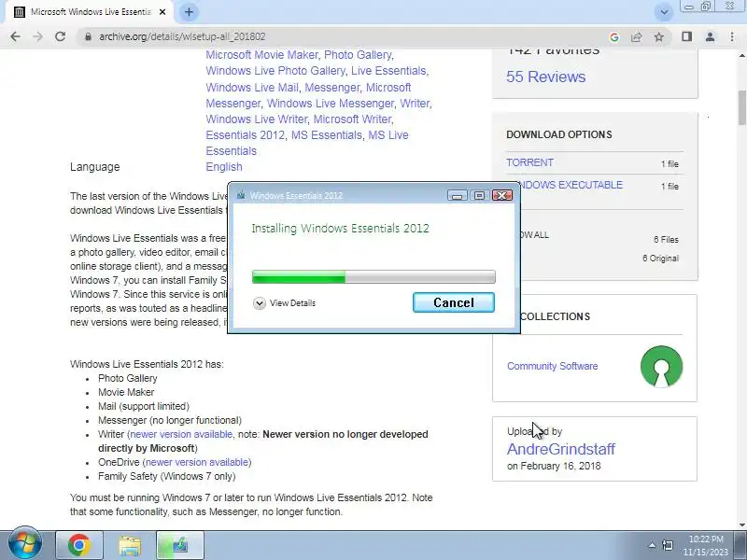Image resolution: width=747 pixels, height=560 pixels.
Task: Show hidden tray icons arrow
Action: click(x=652, y=545)
